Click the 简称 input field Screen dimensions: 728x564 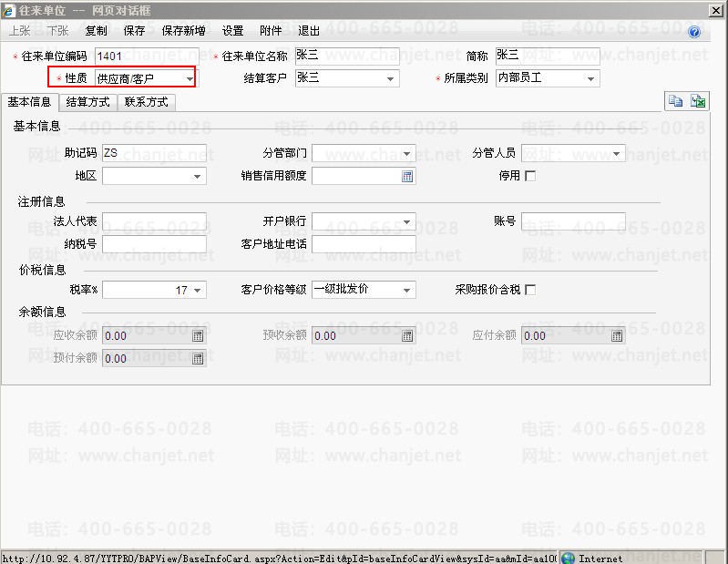(x=548, y=56)
